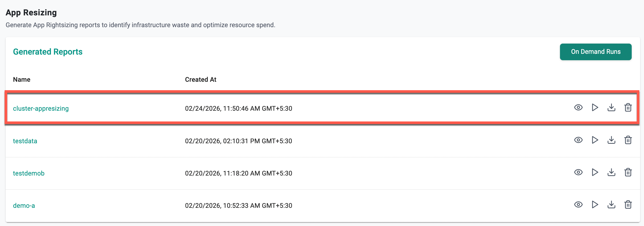The width and height of the screenshot is (644, 226).
Task: View the cluster-appresizing report via eye icon
Action: tap(578, 108)
